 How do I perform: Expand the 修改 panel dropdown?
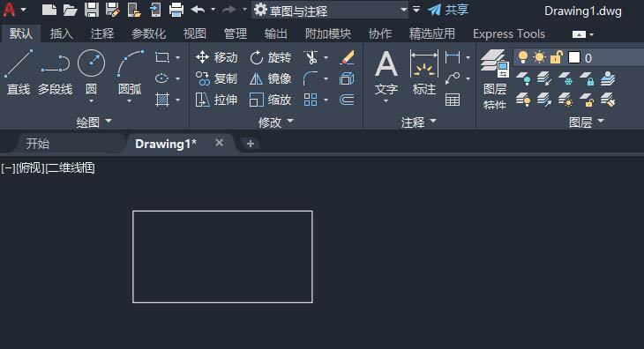[x=275, y=122]
